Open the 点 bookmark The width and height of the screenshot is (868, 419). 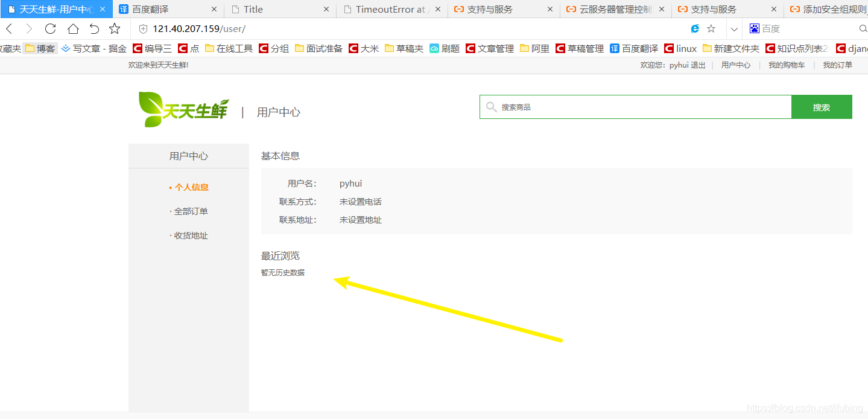188,48
